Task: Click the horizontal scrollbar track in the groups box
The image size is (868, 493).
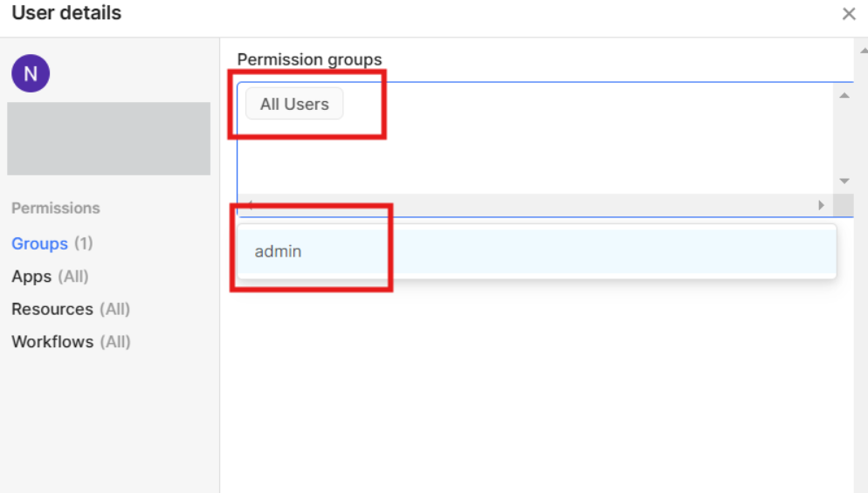Action: coord(534,205)
